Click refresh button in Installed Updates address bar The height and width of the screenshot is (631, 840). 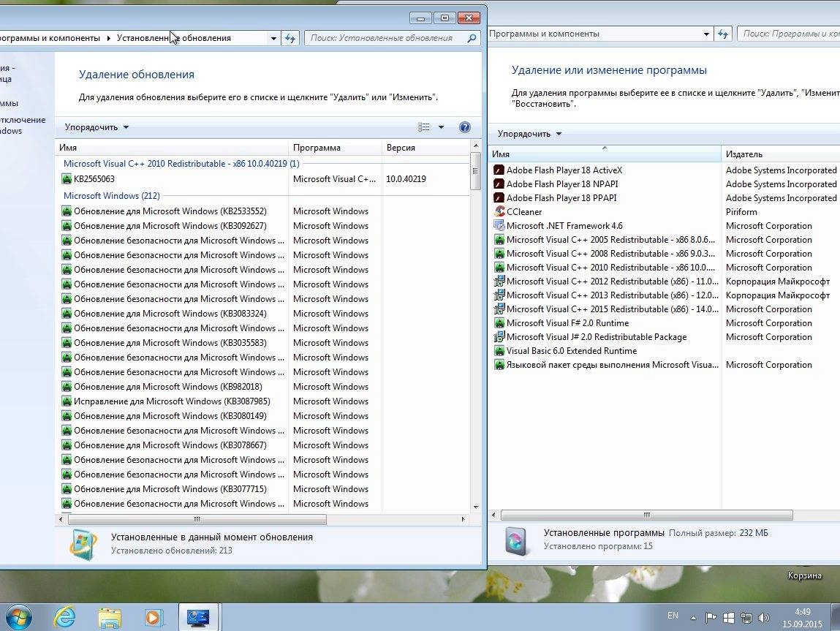click(290, 38)
